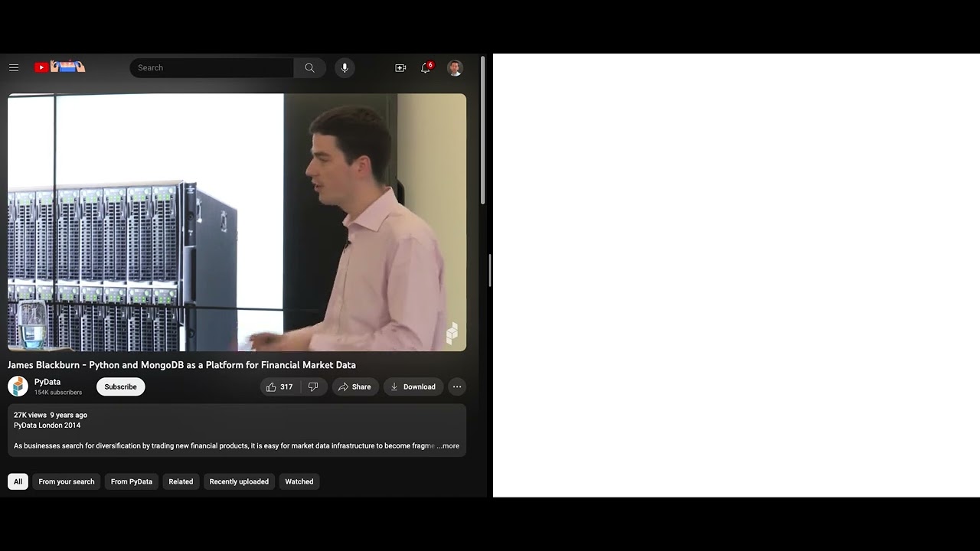Click the PyData London 2014 text
This screenshot has height=551, width=980.
(x=47, y=425)
